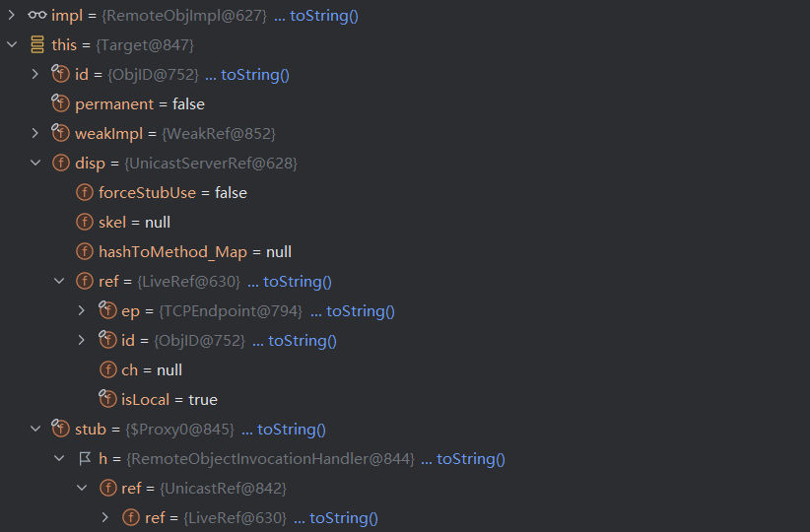Click the glasses watch icon beside impl
The width and height of the screenshot is (810, 532).
[x=37, y=16]
